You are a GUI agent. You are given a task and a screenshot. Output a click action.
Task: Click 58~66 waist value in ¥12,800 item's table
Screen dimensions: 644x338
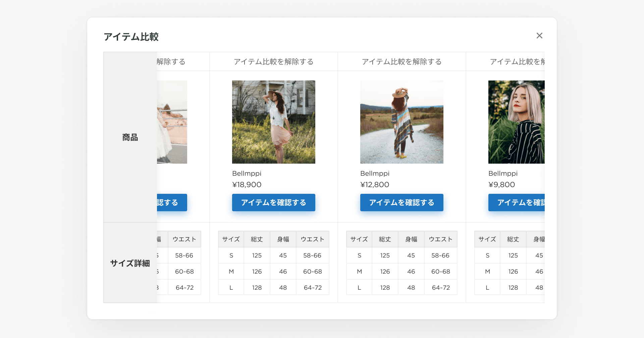click(x=441, y=256)
